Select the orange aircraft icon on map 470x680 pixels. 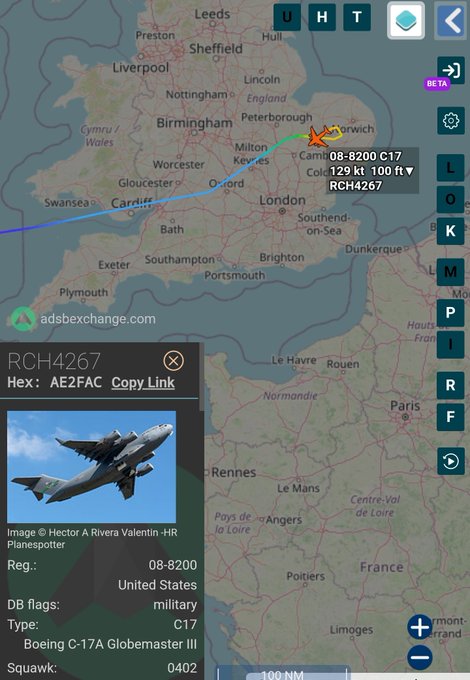pyautogui.click(x=320, y=136)
